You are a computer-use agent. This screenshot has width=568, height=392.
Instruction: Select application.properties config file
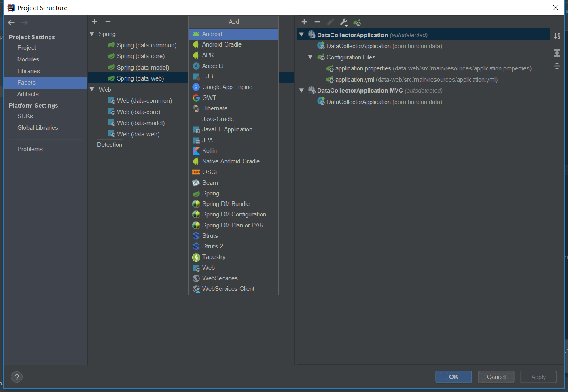click(429, 68)
